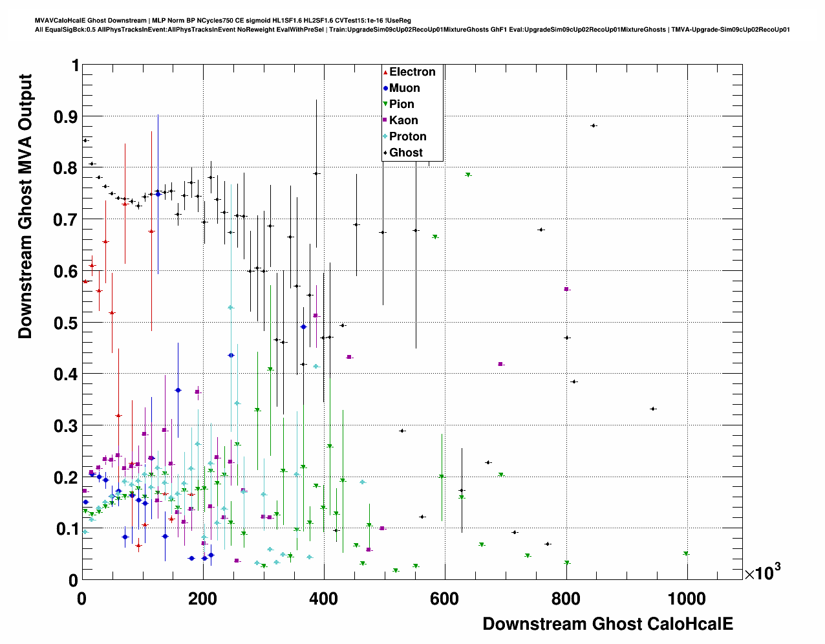Click the green Pion point at x equals 1000
Viewport: 825px width, 644px height.
pyautogui.click(x=686, y=553)
